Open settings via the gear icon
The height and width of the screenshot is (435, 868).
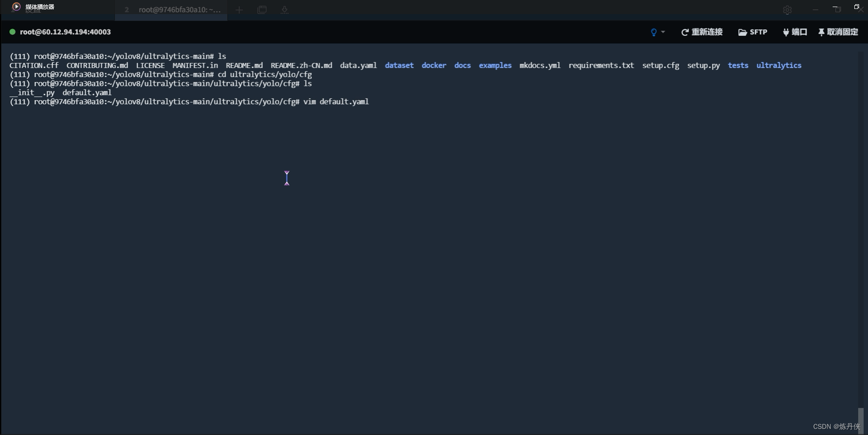(787, 10)
